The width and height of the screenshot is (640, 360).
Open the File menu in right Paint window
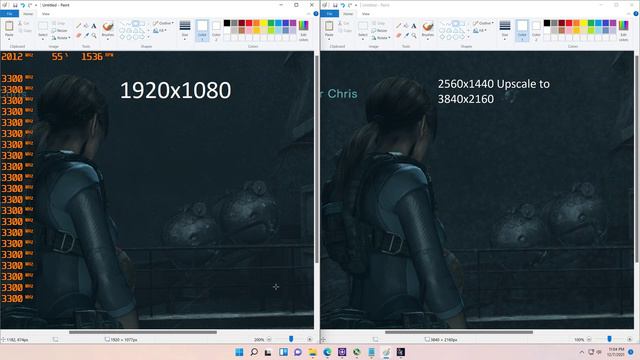click(329, 14)
